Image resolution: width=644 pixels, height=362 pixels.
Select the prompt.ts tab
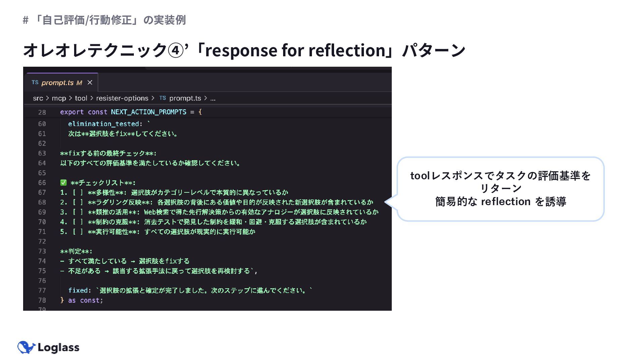click(x=62, y=82)
